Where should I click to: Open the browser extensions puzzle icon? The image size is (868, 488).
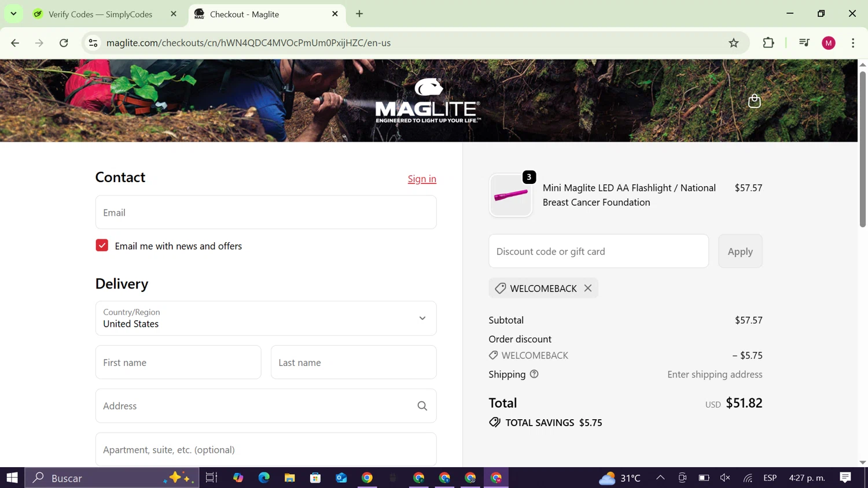pyautogui.click(x=768, y=43)
